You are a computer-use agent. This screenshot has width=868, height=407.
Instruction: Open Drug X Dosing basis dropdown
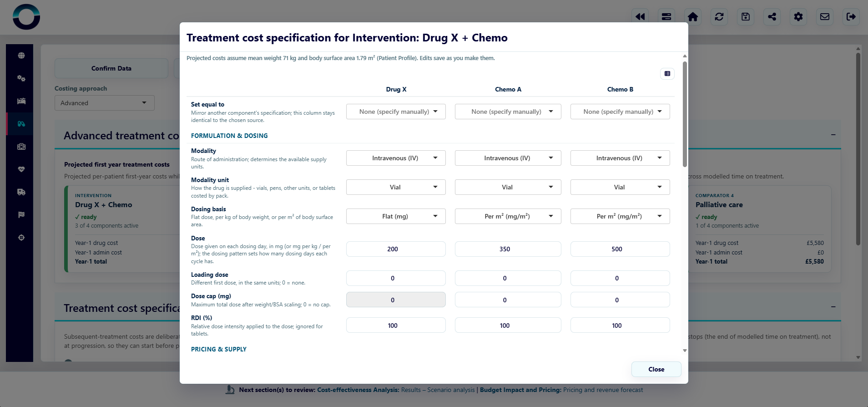(396, 216)
